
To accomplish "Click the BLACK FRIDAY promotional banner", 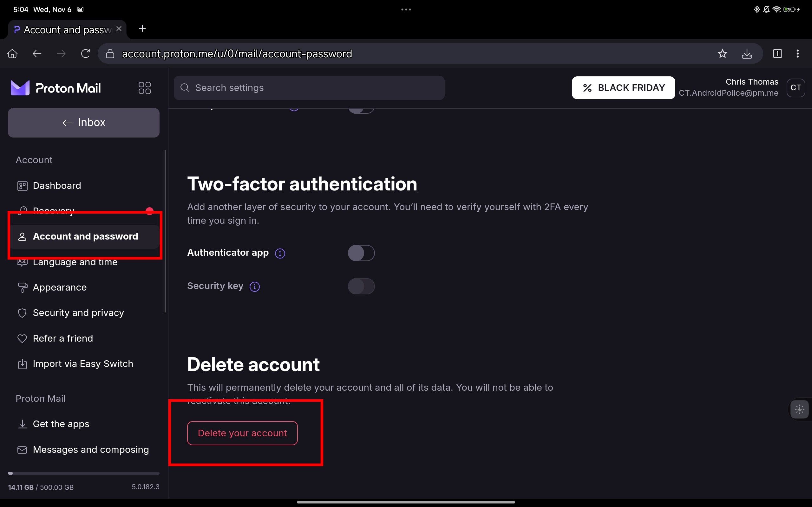I will (x=622, y=87).
